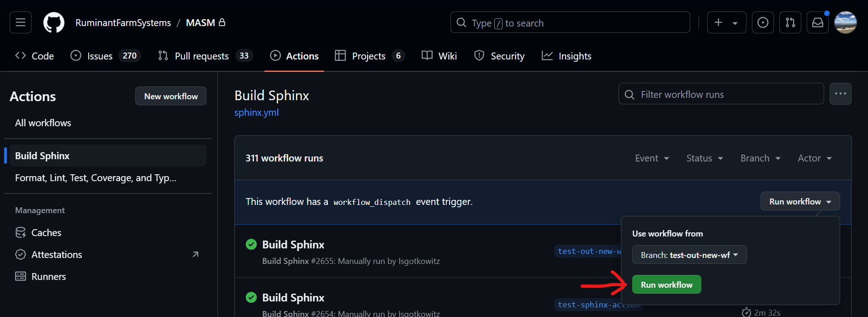The width and height of the screenshot is (868, 317).
Task: Click the Filter workflow runs field
Action: click(721, 94)
